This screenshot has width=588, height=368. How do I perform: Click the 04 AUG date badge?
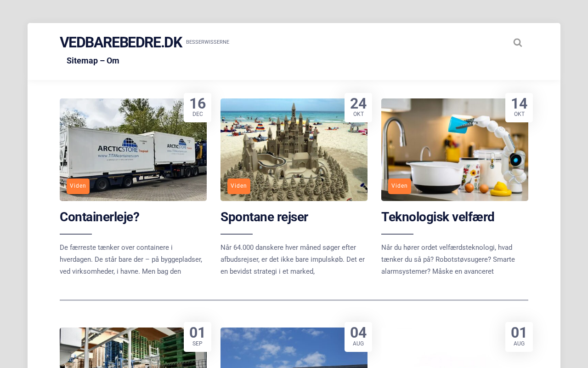[x=358, y=337]
